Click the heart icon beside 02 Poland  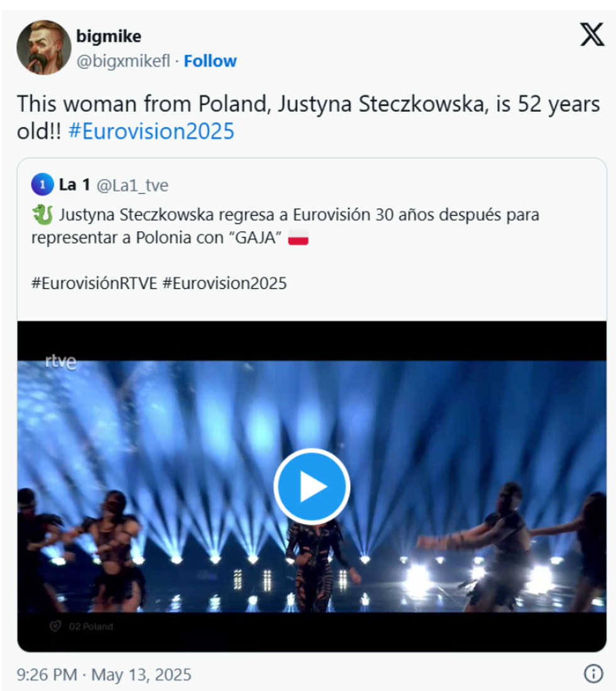(55, 626)
